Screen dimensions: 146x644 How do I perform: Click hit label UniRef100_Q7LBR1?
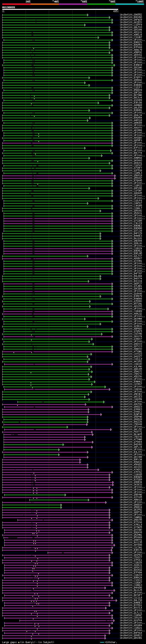(x=131, y=286)
